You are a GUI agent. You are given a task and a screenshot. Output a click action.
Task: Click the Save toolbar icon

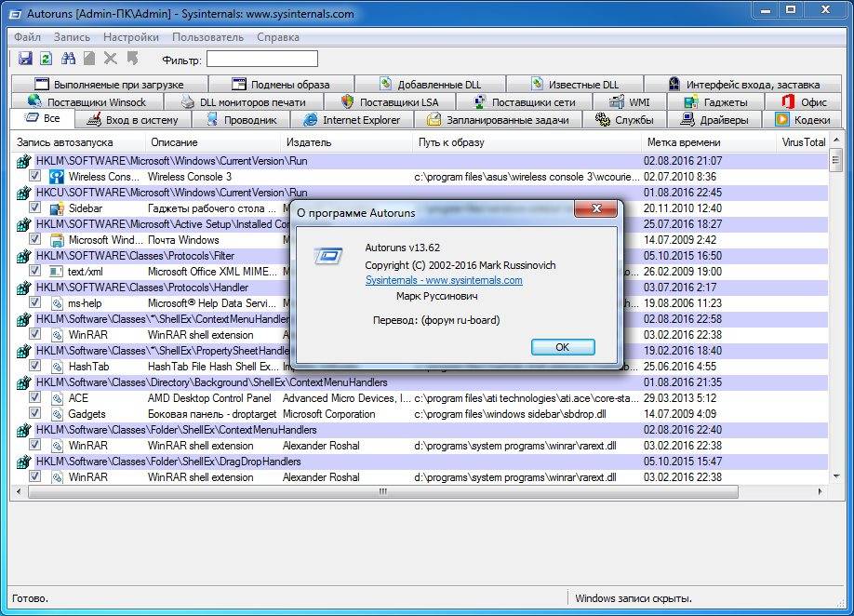tap(25, 59)
